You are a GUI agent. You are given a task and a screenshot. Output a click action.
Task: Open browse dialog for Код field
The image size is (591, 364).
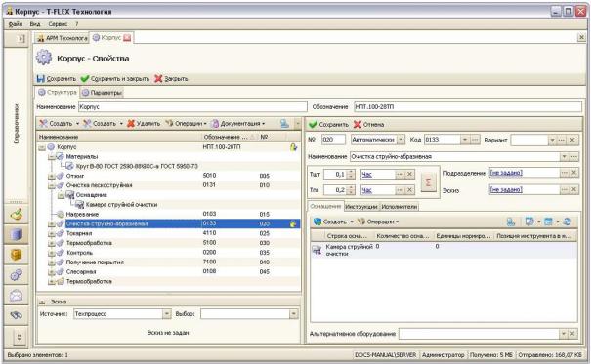click(475, 140)
